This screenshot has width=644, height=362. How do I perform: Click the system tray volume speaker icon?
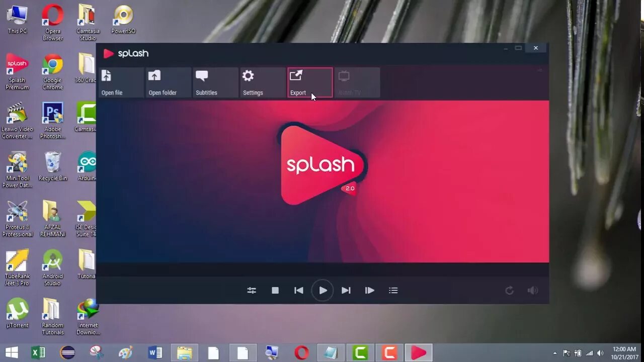[600, 353]
